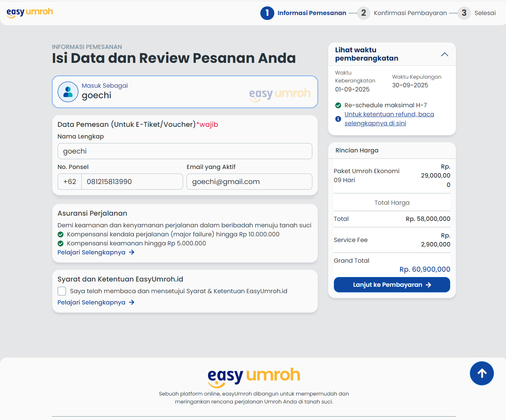Click the Nama Lengkap input field
This screenshot has height=420, width=506.
click(185, 151)
